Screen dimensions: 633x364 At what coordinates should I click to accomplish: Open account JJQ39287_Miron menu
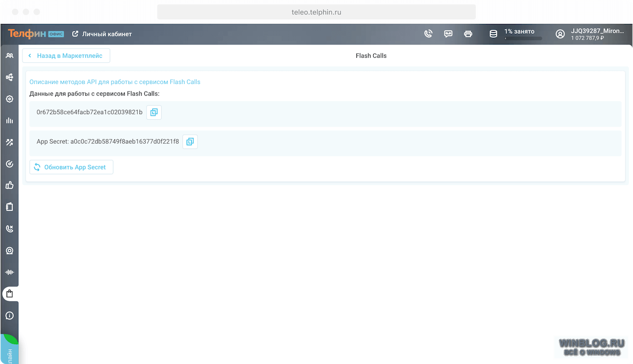(597, 31)
